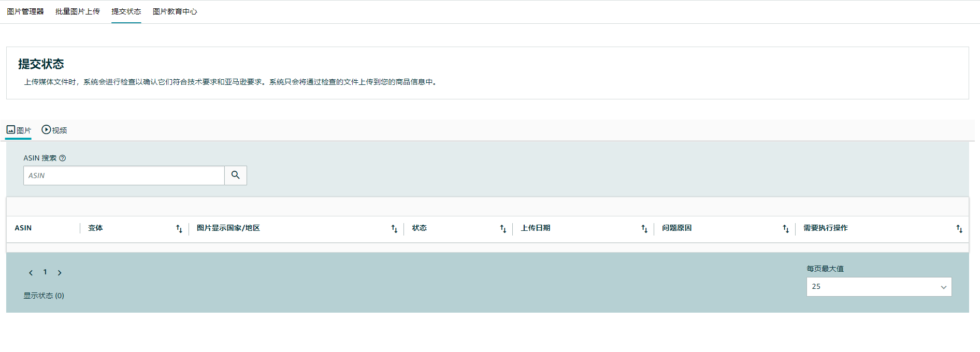Focus the ASIN search input field
Image resolution: width=980 pixels, height=352 pixels.
click(124, 175)
